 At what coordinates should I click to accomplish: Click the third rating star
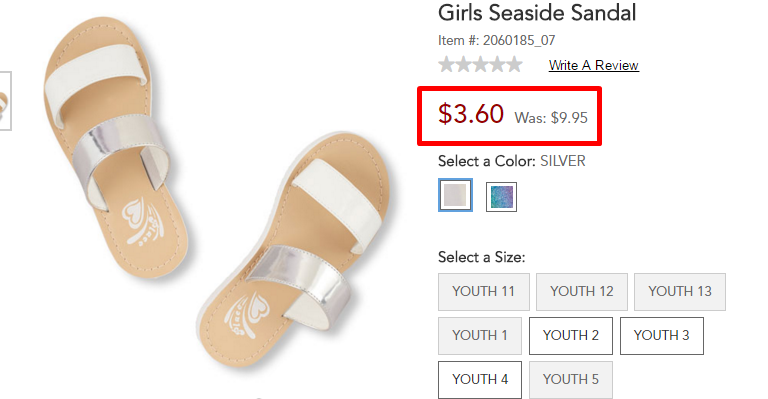tap(480, 65)
